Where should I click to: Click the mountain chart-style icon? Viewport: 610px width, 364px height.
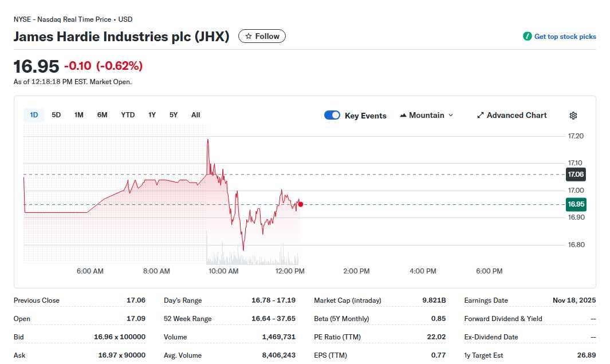[405, 115]
